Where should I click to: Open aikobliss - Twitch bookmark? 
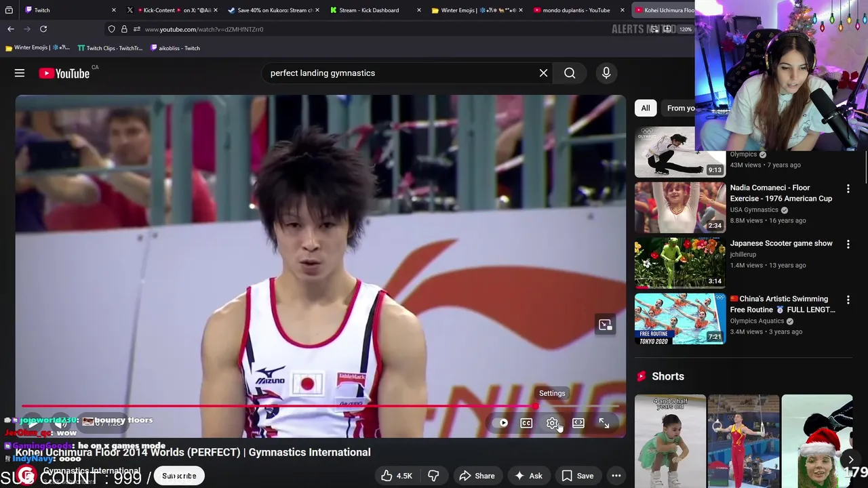pos(175,48)
